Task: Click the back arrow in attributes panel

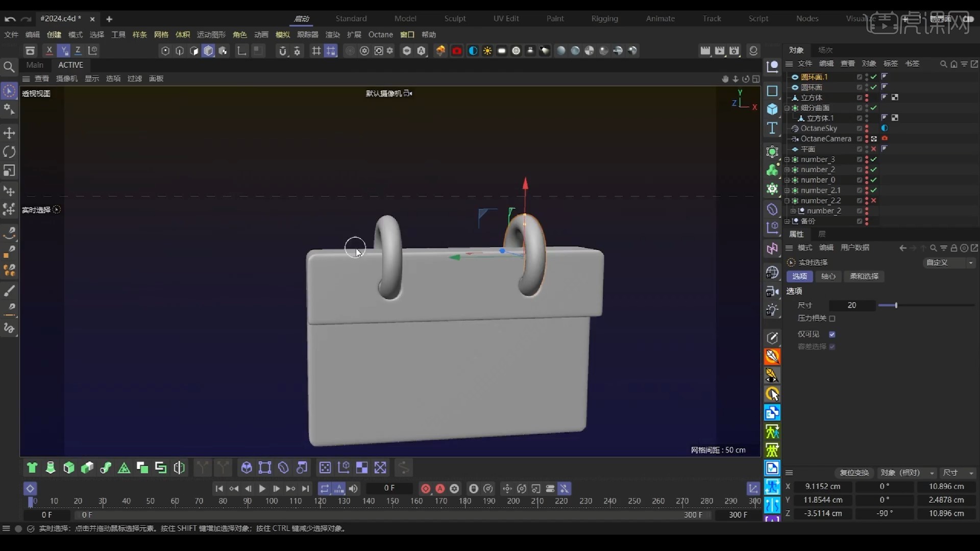Action: [903, 248]
